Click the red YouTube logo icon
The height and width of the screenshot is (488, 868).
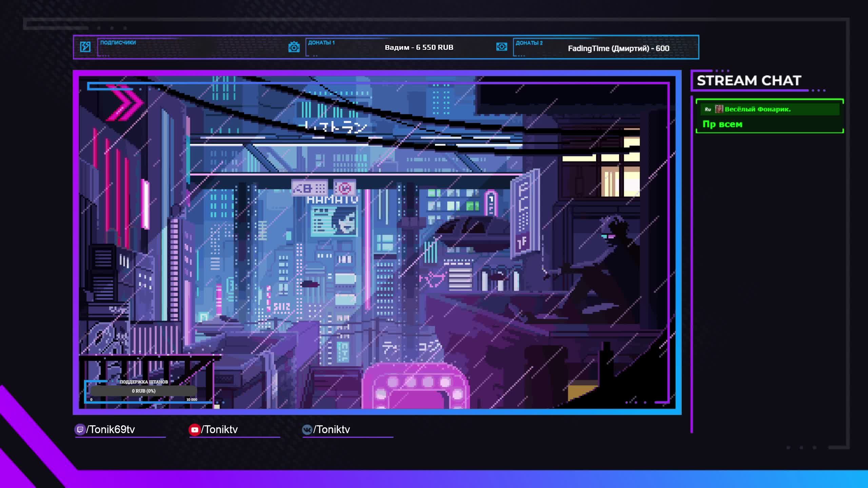pos(194,430)
